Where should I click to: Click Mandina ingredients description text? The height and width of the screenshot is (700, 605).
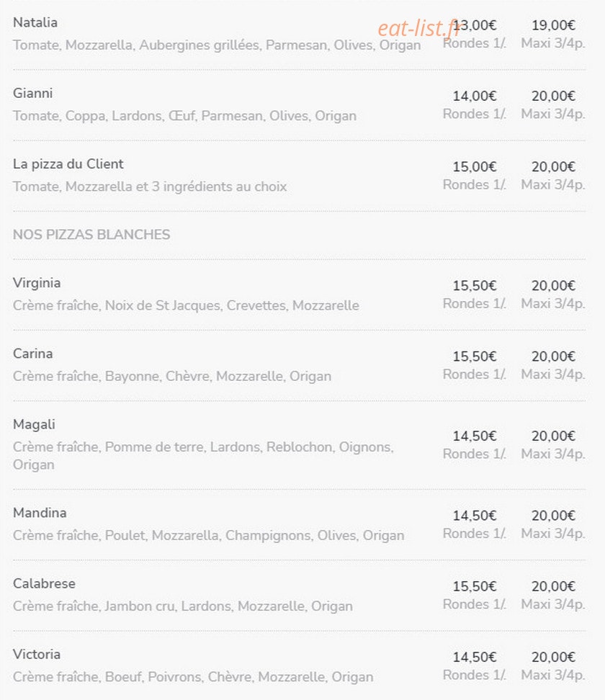tap(209, 535)
